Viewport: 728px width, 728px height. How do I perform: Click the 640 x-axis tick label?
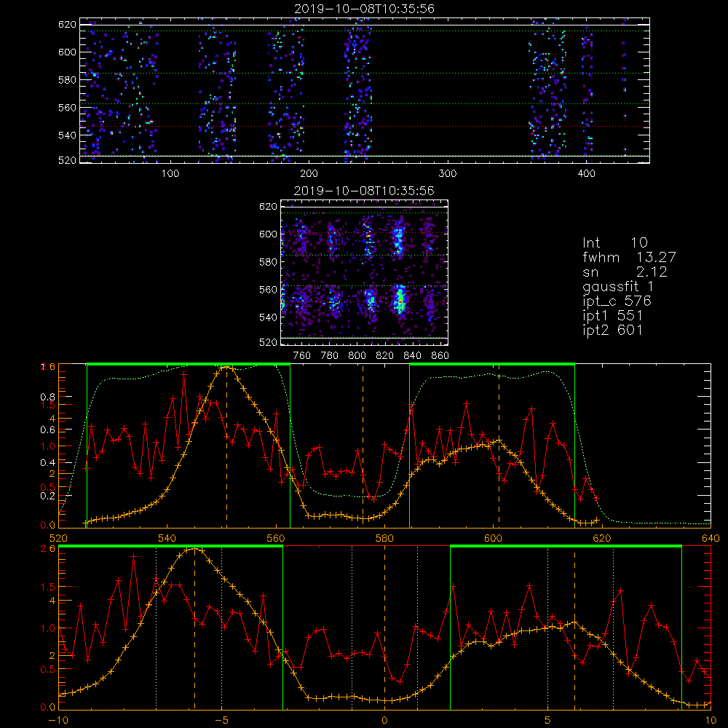pos(711,539)
